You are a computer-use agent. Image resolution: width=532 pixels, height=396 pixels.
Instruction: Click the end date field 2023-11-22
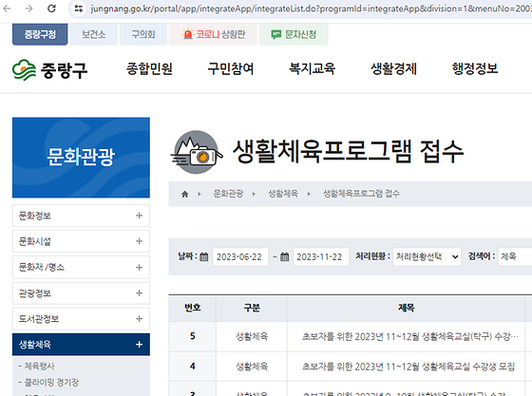[321, 257]
